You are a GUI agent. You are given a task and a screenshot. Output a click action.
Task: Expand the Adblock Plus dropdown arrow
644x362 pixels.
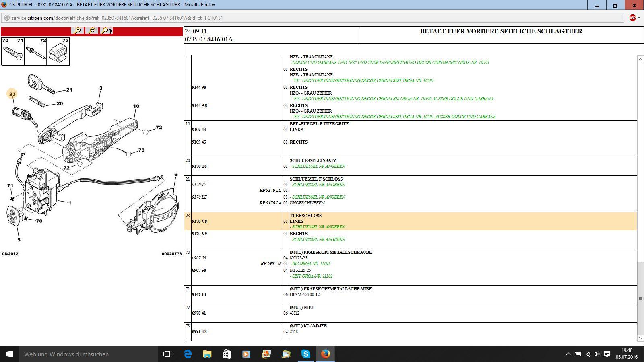coord(639,18)
